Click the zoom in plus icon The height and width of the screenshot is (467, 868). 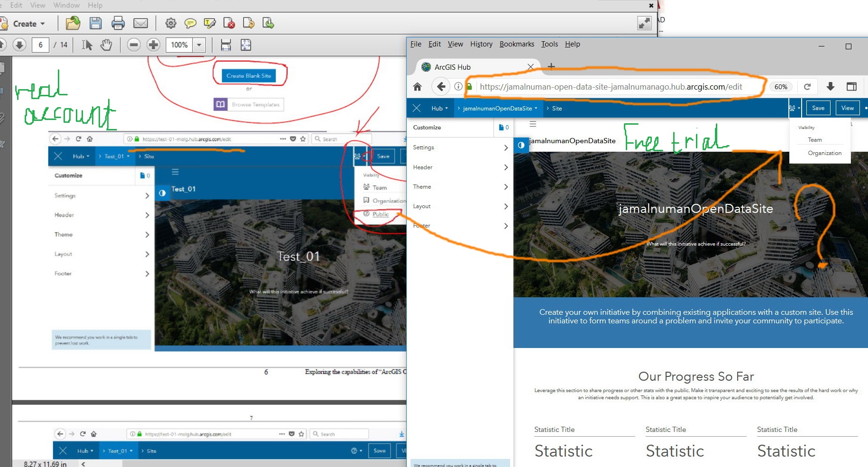(153, 45)
